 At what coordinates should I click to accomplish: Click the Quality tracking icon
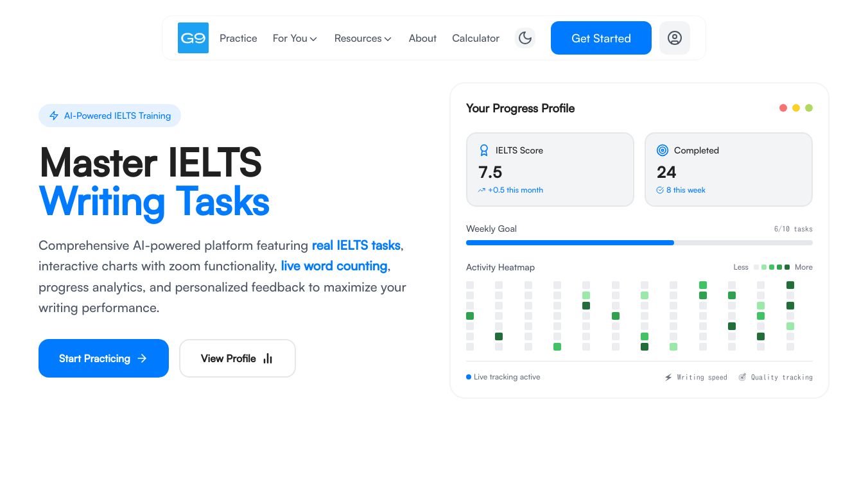tap(742, 378)
